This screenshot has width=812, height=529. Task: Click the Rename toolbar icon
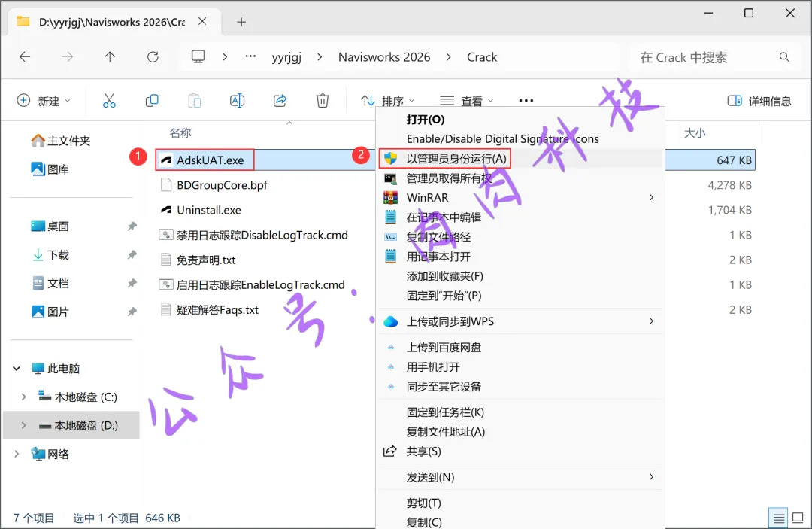(237, 101)
